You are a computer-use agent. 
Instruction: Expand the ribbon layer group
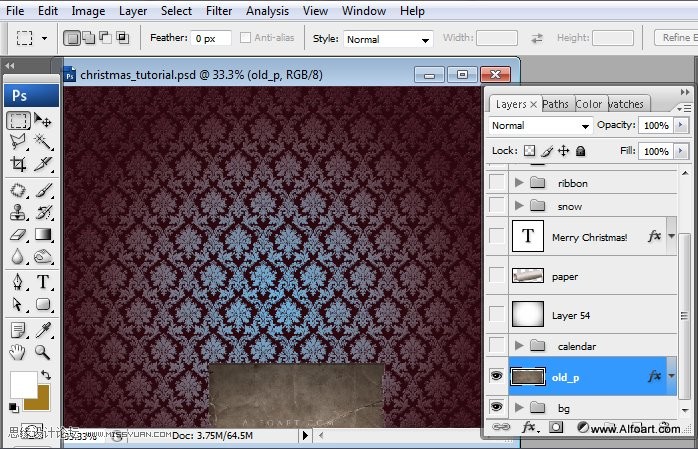click(518, 183)
